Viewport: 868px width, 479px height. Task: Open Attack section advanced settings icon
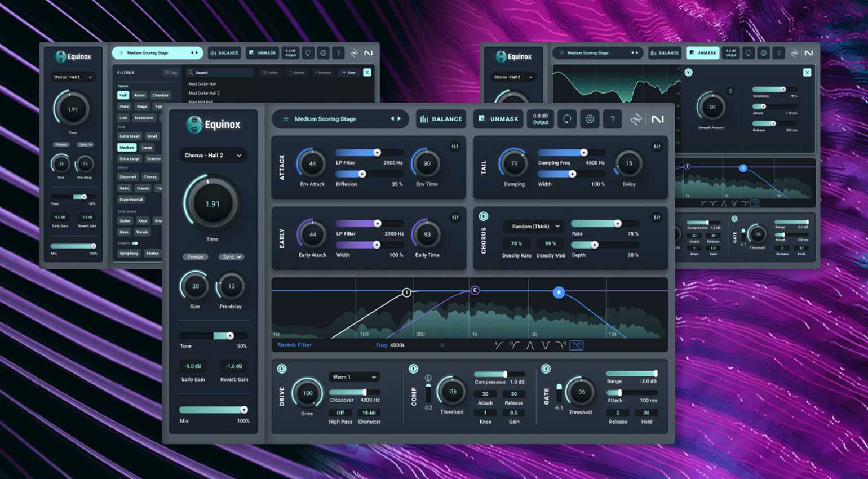pos(455,147)
